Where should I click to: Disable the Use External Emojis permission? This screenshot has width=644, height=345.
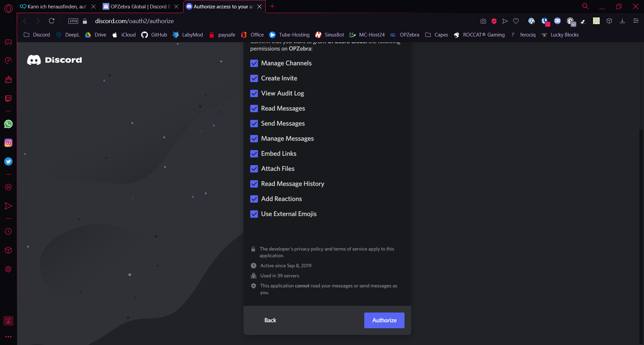pyautogui.click(x=254, y=214)
